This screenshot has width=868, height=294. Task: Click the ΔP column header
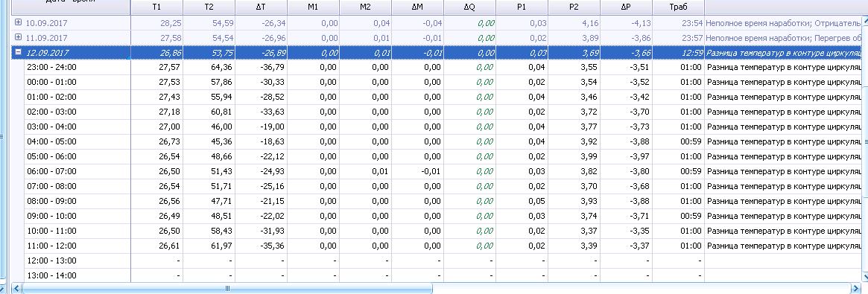[x=626, y=7]
